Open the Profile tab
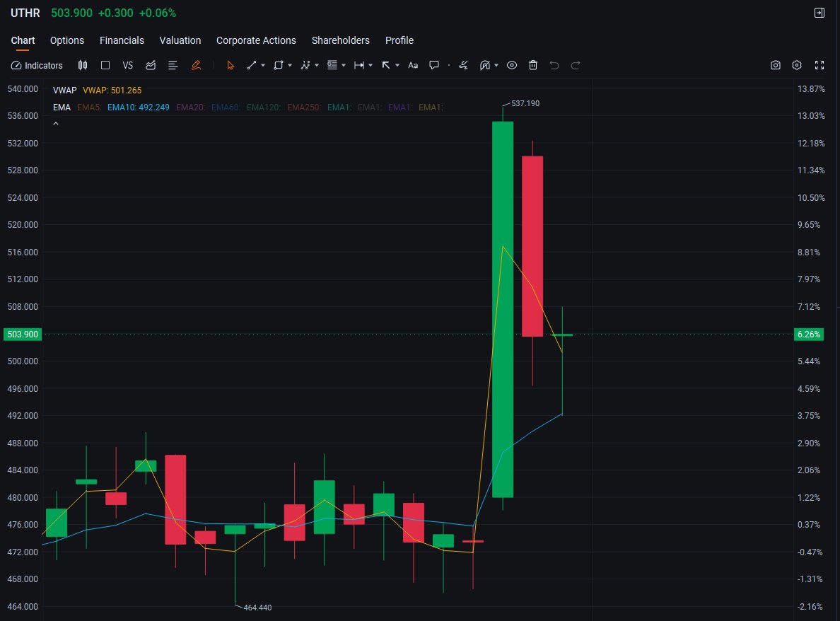Screen dimensions: 840x621 click(x=399, y=41)
